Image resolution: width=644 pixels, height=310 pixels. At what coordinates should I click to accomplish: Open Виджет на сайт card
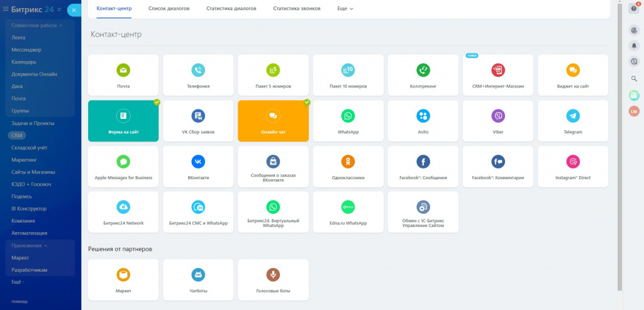573,75
